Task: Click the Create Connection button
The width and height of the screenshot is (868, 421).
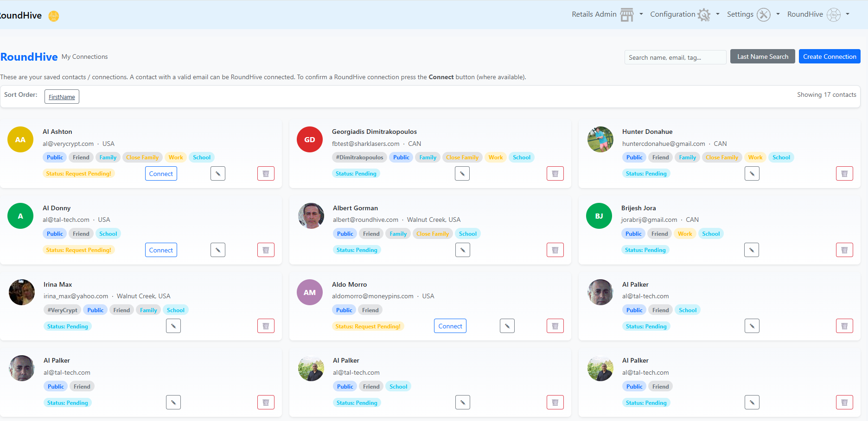Action: pyautogui.click(x=830, y=57)
